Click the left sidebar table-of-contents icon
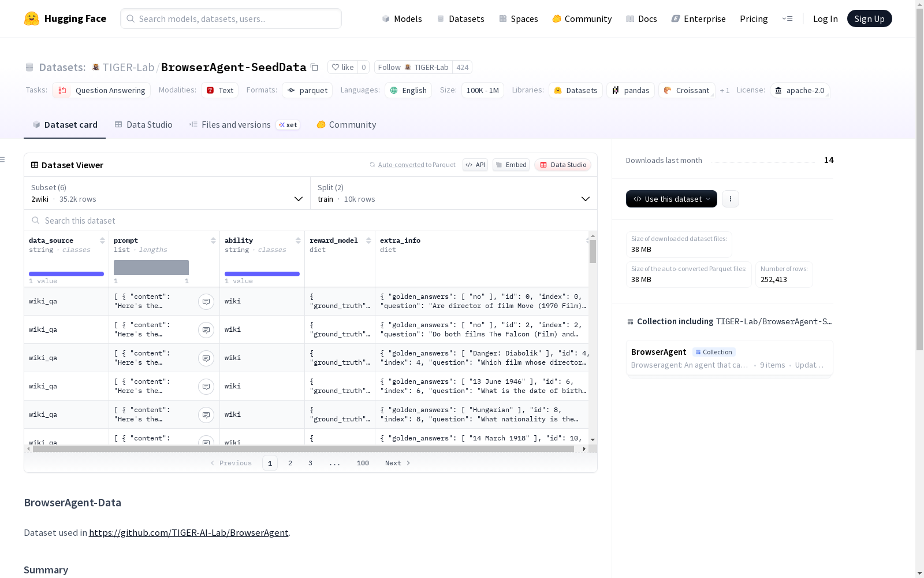This screenshot has height=578, width=924. coord(3,160)
